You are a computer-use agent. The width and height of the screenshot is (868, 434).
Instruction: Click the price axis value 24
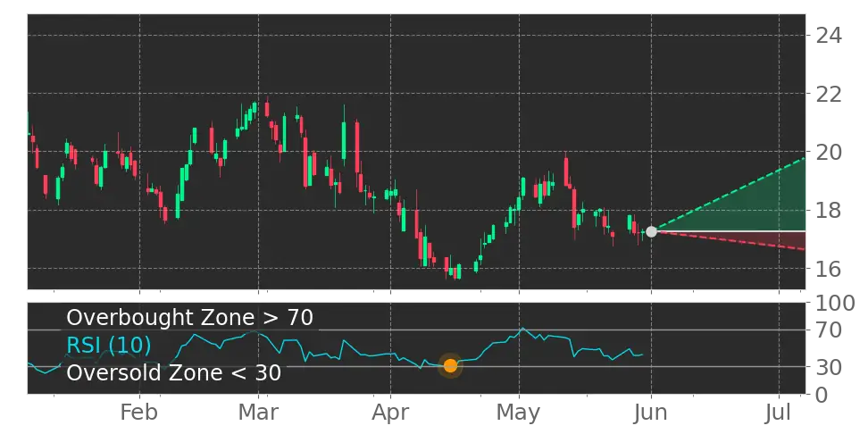(829, 36)
